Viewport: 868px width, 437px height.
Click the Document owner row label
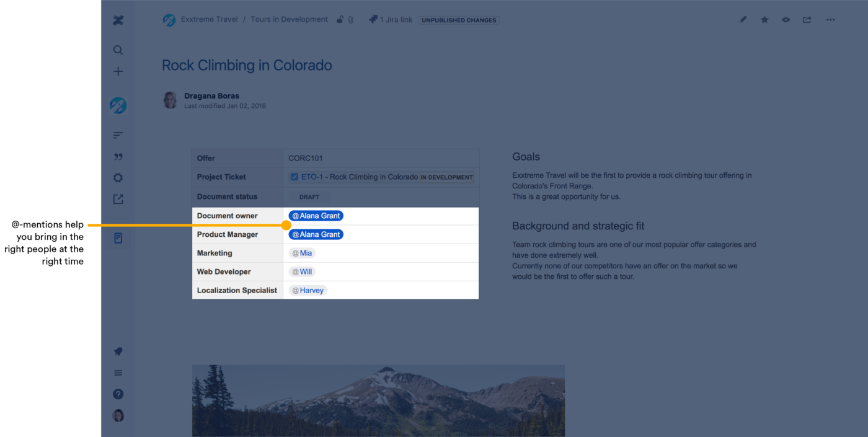click(227, 216)
